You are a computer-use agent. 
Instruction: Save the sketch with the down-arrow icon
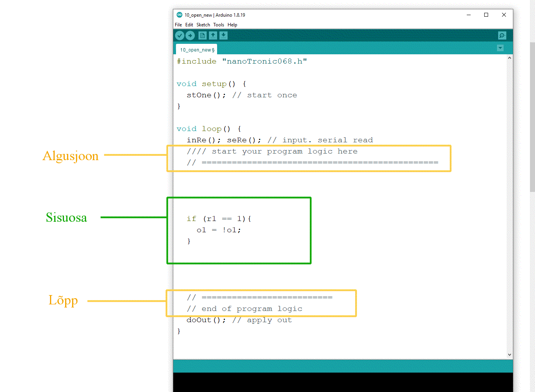223,36
